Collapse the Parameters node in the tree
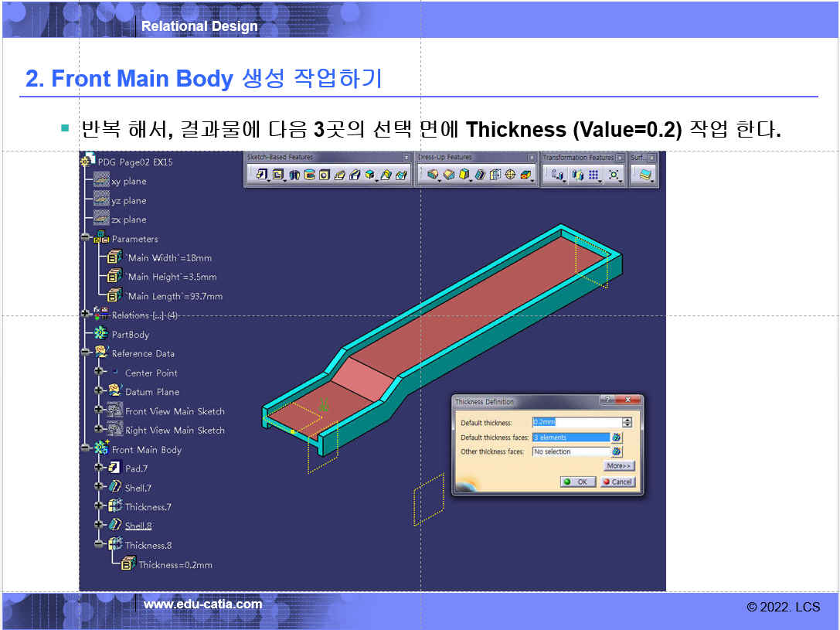 85,239
